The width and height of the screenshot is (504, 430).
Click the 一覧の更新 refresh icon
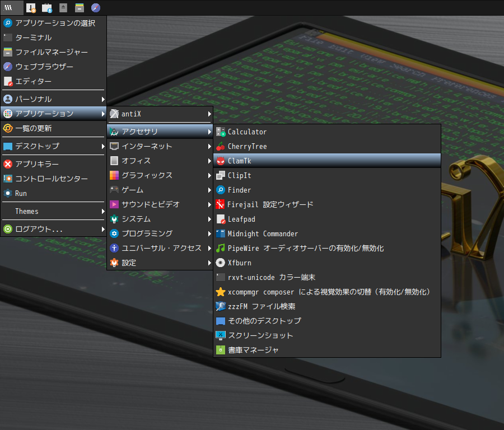8,128
